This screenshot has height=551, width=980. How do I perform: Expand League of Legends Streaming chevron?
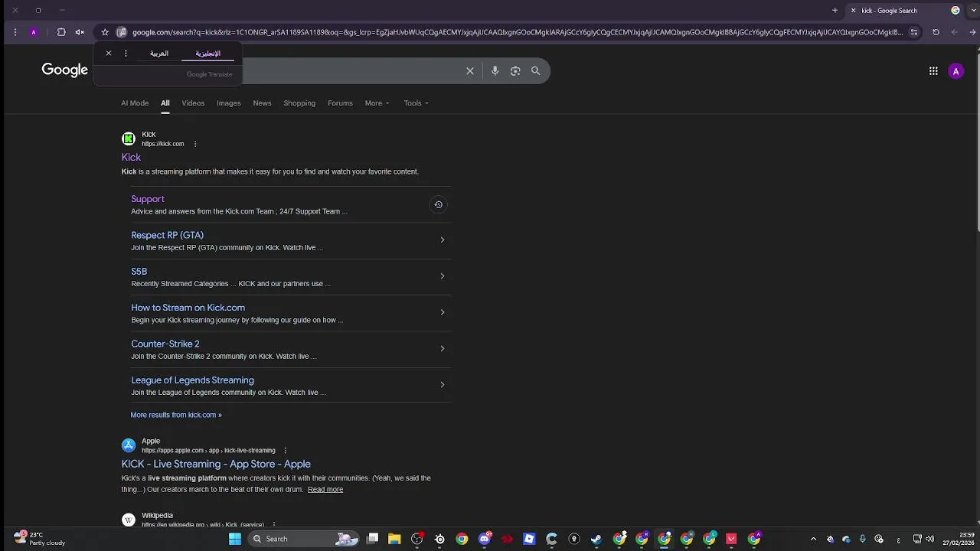tap(442, 385)
